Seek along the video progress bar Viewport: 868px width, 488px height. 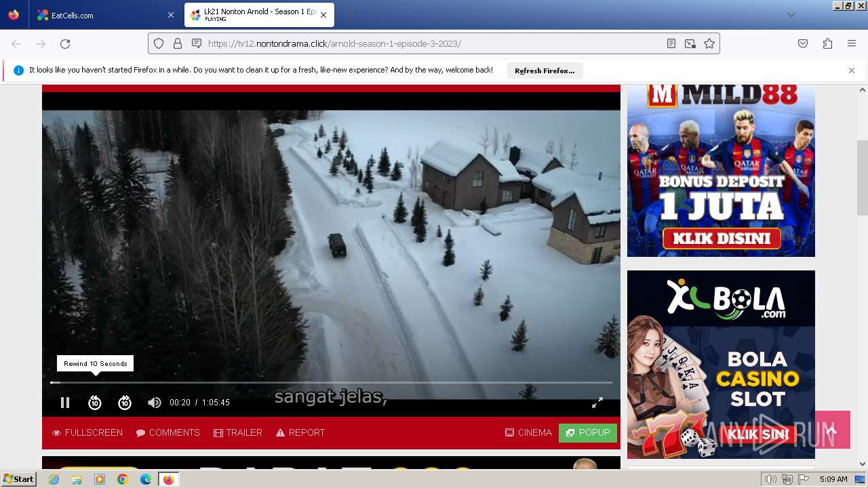click(331, 383)
